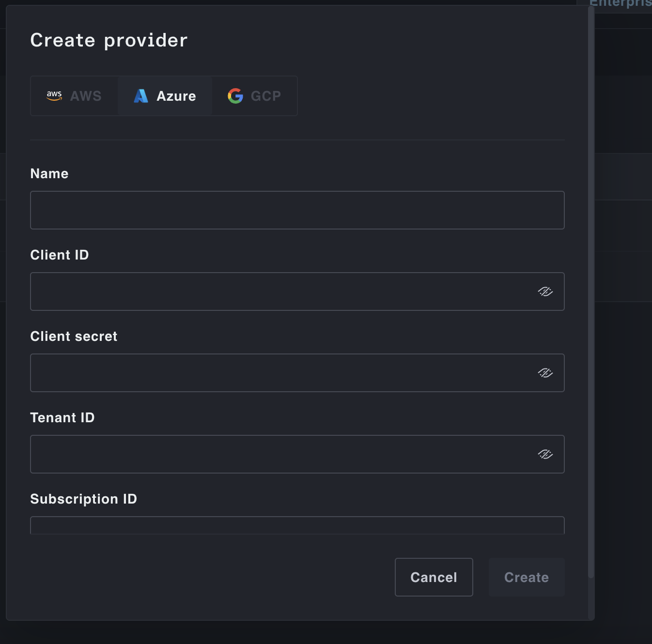Click the Google logo icon
This screenshot has width=652, height=644.
pyautogui.click(x=235, y=96)
